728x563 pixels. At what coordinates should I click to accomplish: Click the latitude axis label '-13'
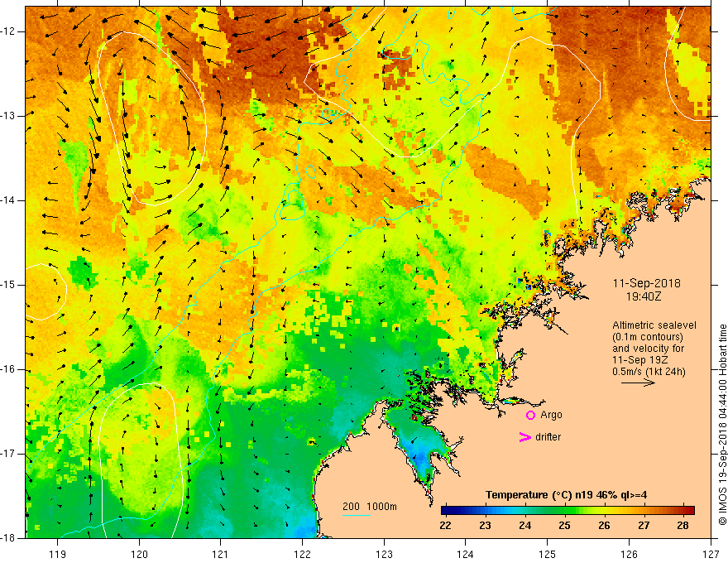(9, 116)
